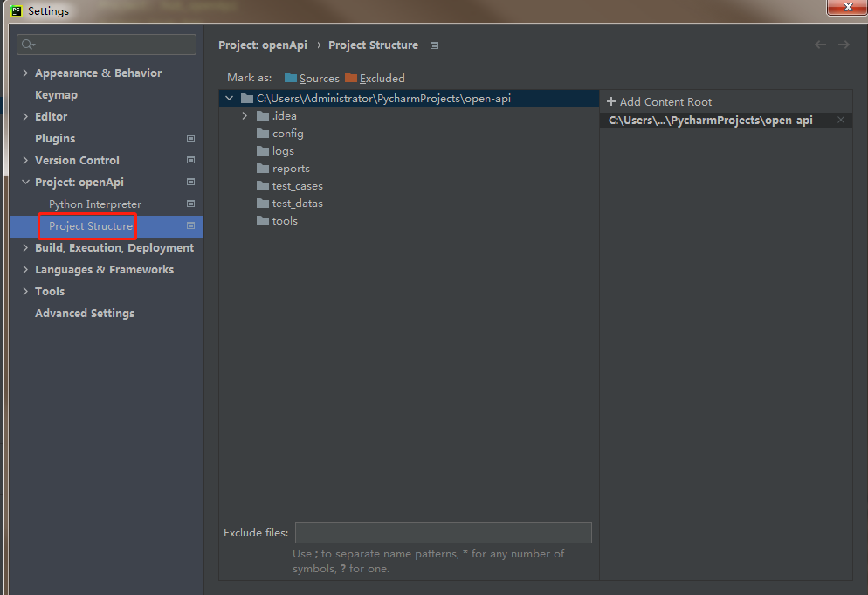
Task: Expand the .idea folder node
Action: 245,116
